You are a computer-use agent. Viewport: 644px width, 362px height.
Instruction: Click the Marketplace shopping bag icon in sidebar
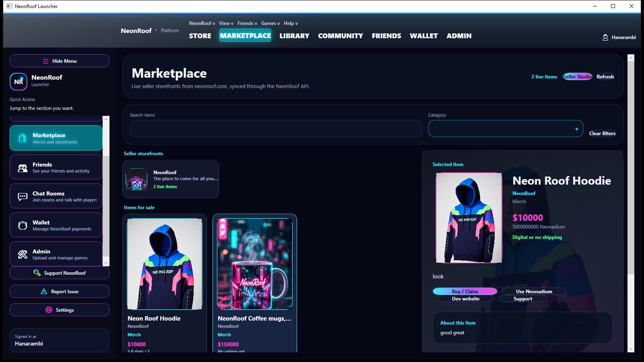coord(23,138)
